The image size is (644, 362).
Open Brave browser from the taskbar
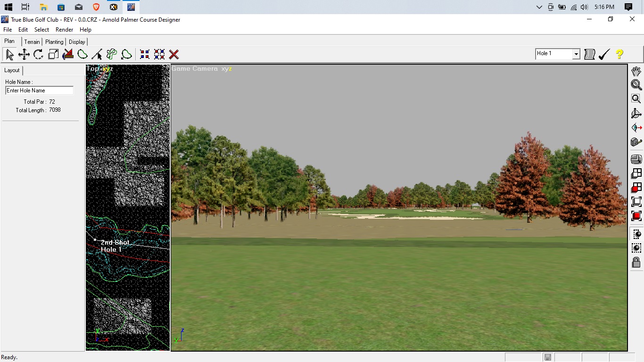coord(96,7)
